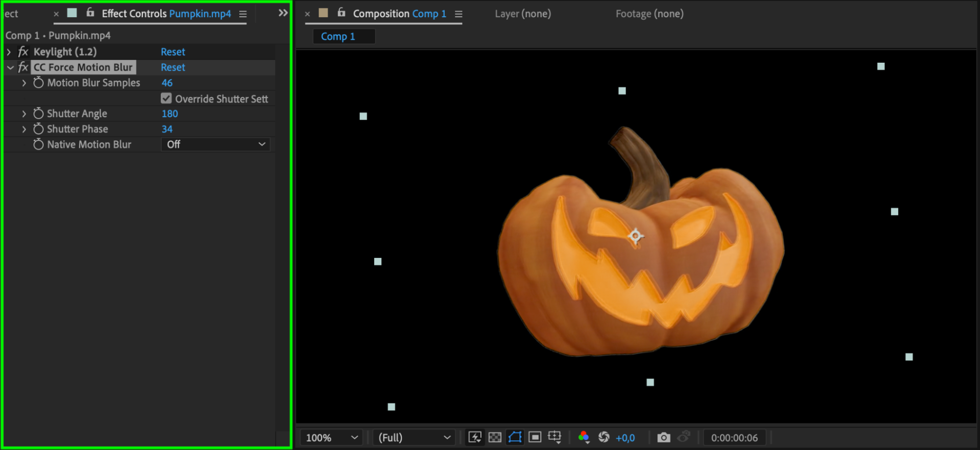Screen dimensions: 980x450
Task: Switch to the Footage (none) tab
Action: (x=649, y=14)
